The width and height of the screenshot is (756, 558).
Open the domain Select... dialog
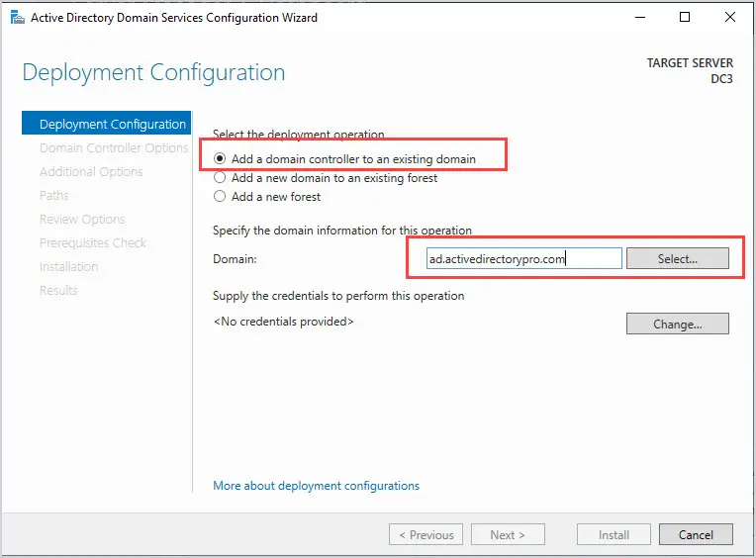678,259
